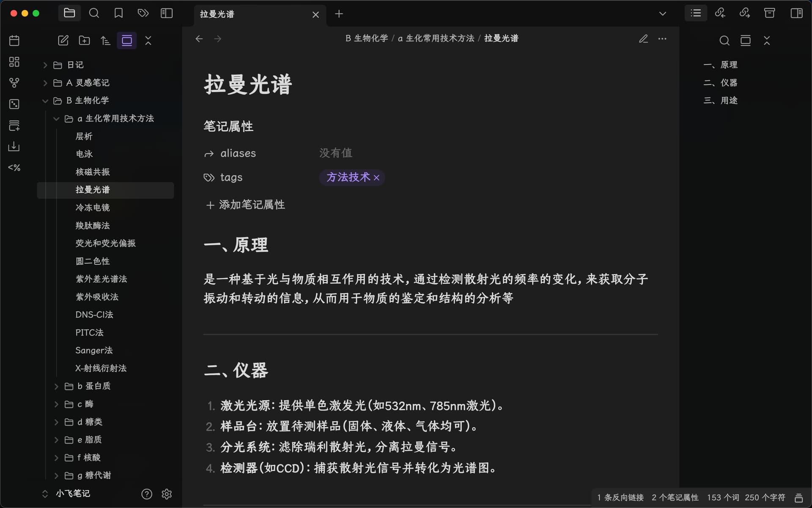Screen dimensions: 812x508
Task: Create a new note
Action: [63, 41]
